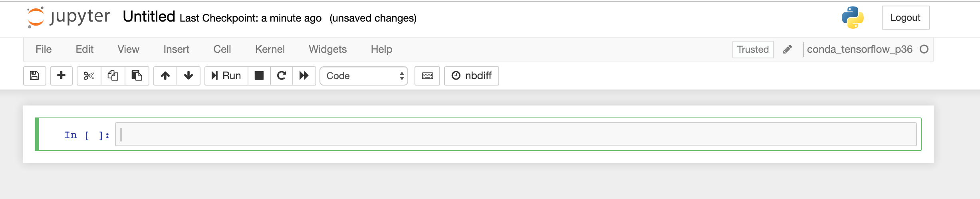Open the Code cell type dropdown
The image size is (980, 199).
point(364,76)
